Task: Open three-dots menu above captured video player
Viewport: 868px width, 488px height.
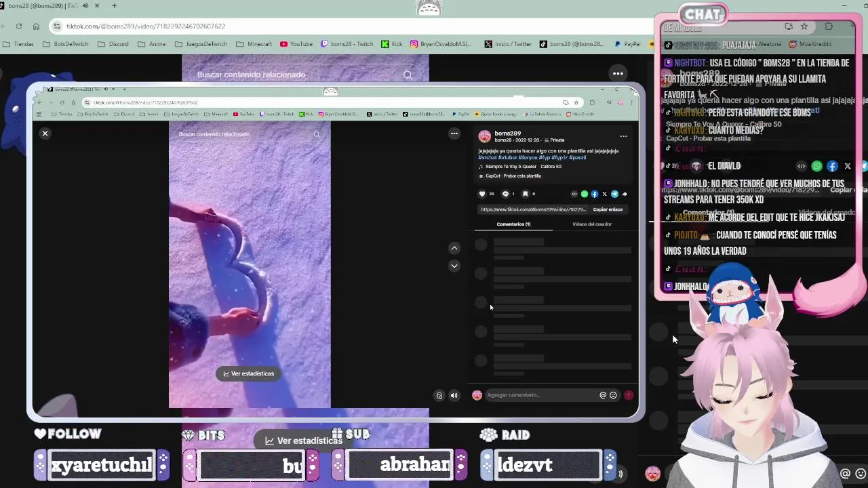Action: (454, 134)
